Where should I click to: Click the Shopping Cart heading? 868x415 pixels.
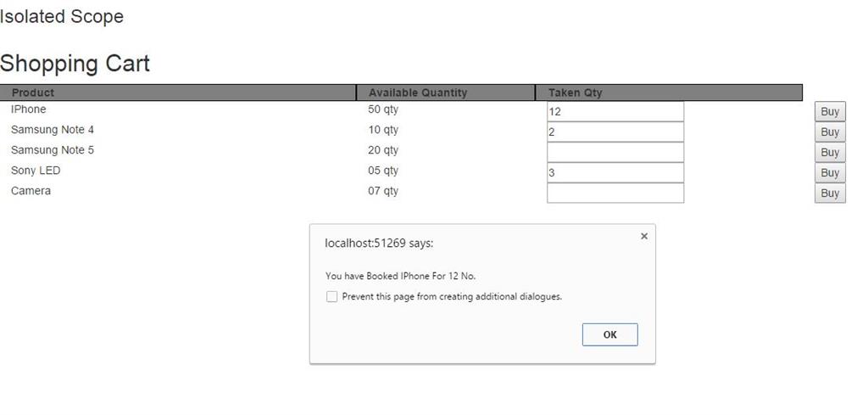(x=75, y=64)
